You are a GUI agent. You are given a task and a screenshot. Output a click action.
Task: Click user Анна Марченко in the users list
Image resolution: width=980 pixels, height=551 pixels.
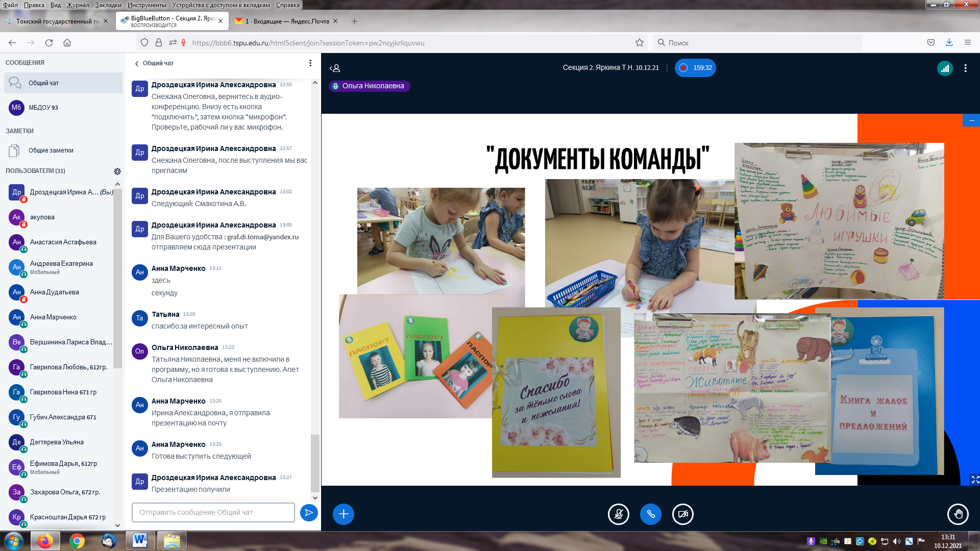(53, 317)
